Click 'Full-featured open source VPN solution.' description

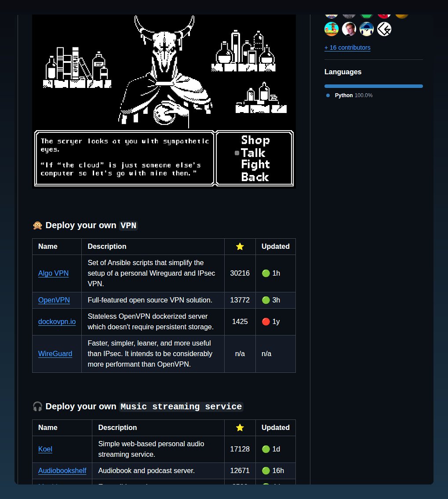point(150,300)
